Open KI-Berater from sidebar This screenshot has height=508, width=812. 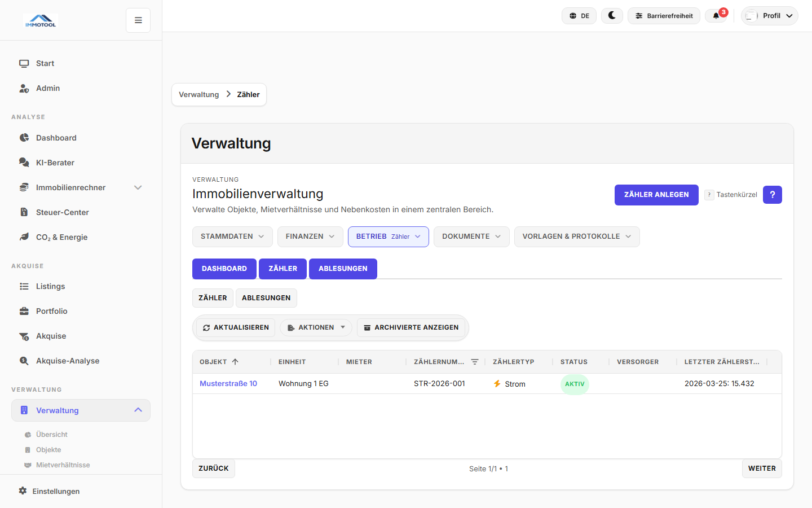click(55, 163)
